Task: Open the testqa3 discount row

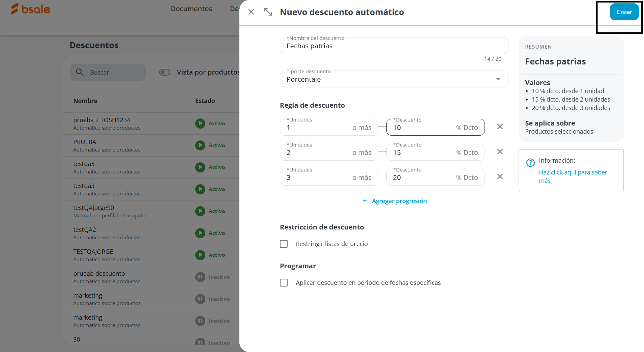Action: (x=151, y=189)
